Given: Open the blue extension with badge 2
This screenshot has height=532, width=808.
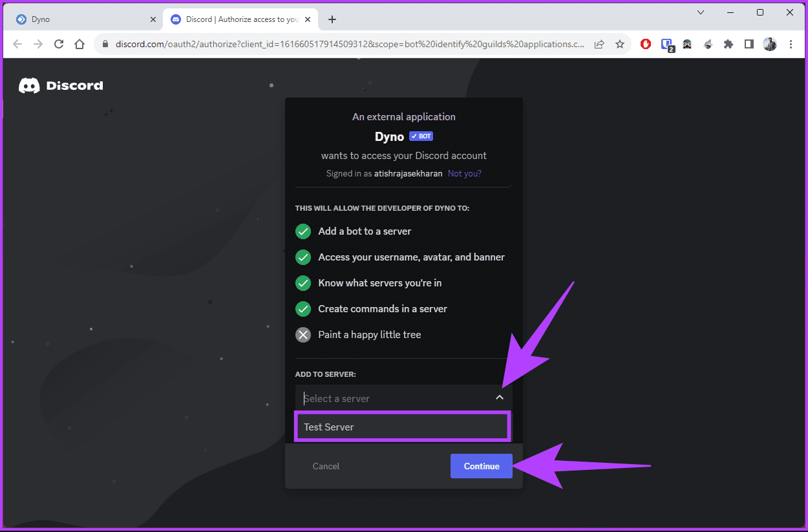Looking at the screenshot, I should 667,45.
